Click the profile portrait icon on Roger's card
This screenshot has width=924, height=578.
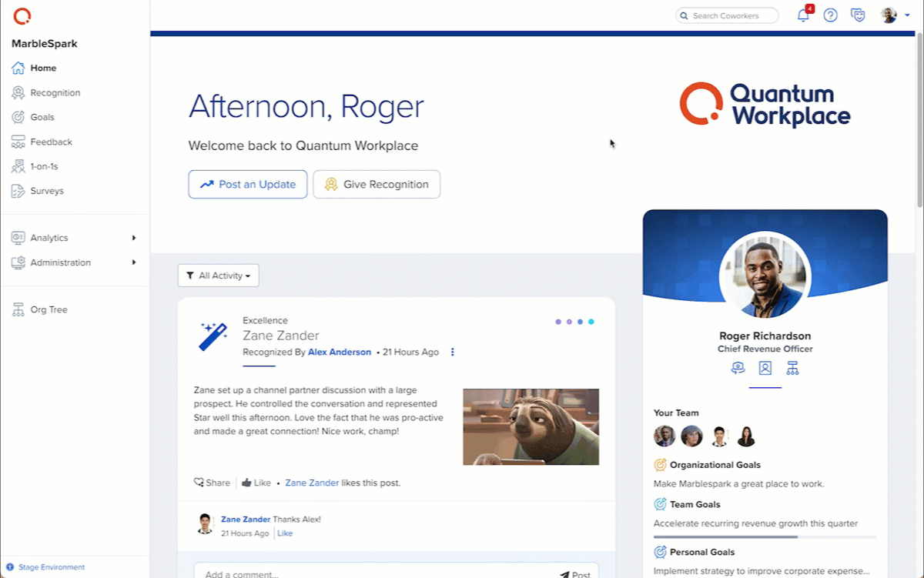765,368
